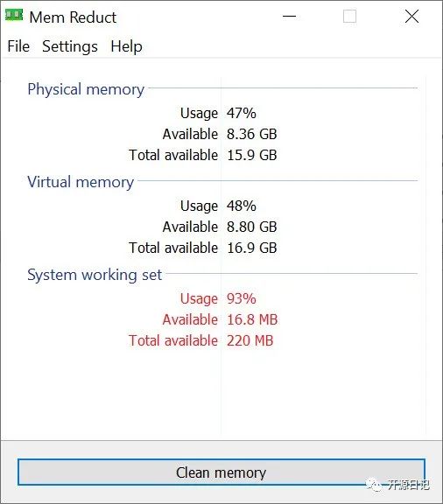Image resolution: width=443 pixels, height=504 pixels.
Task: Select the Virtual memory group header
Action: [x=81, y=182]
